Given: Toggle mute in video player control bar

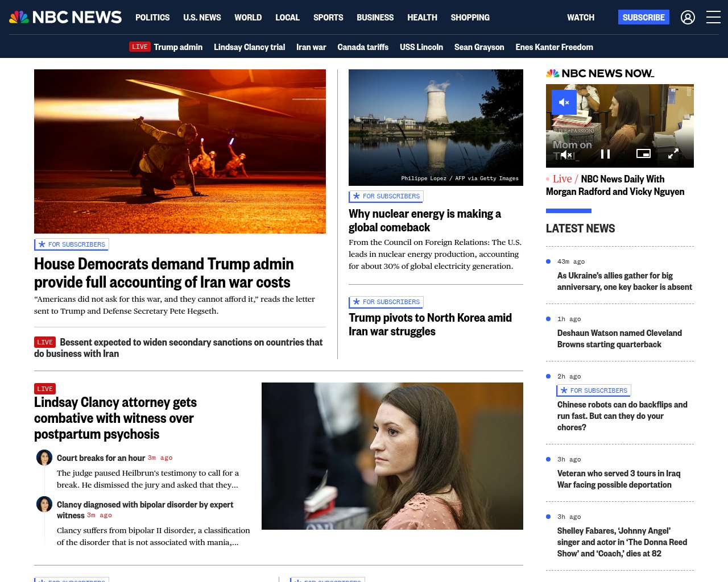Looking at the screenshot, I should tap(566, 155).
